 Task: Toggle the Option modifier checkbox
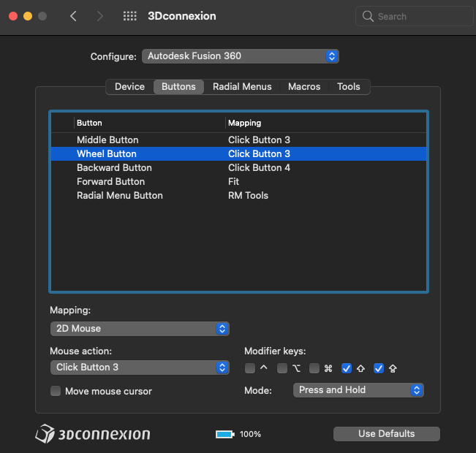pos(282,368)
